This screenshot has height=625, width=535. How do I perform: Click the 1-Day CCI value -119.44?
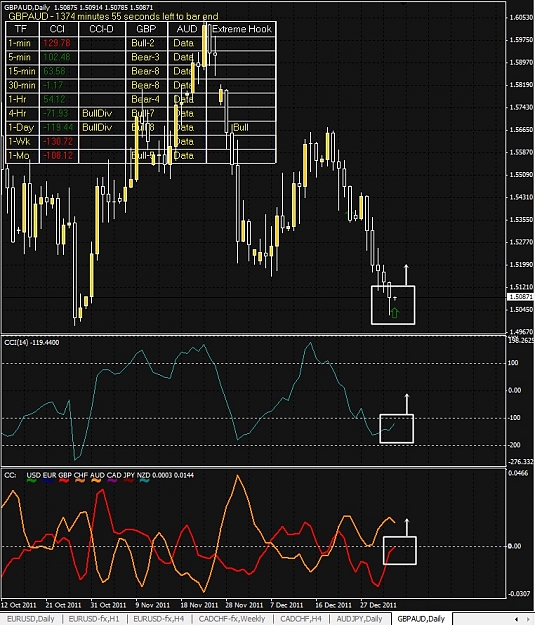(58, 128)
